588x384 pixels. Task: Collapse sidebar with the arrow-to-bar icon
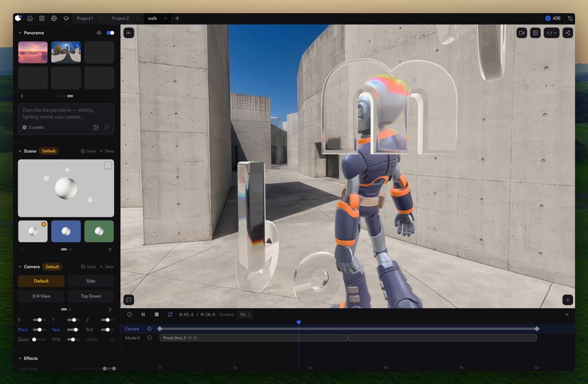click(x=128, y=33)
